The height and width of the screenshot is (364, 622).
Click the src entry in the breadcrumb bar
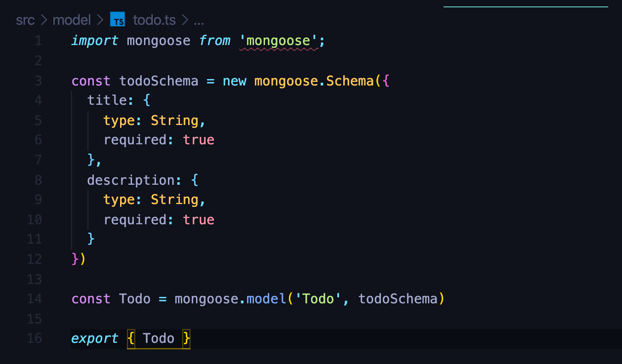[x=25, y=19]
